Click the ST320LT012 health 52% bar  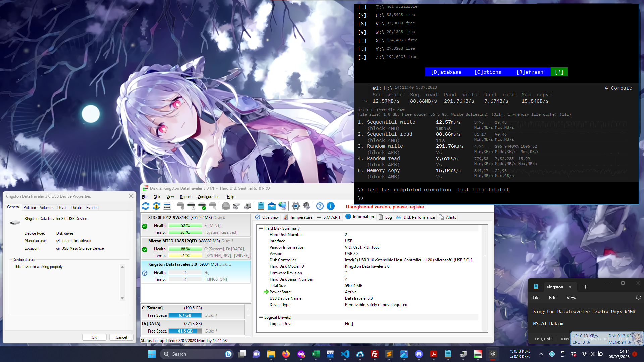tap(185, 226)
